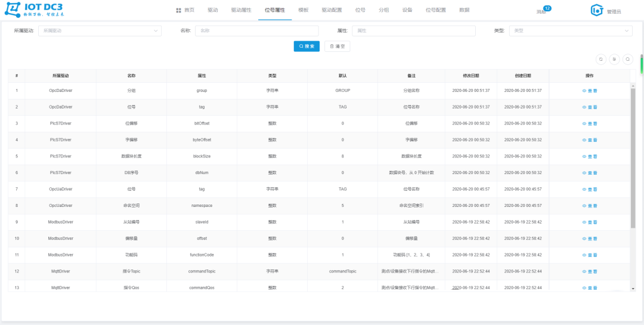
Task: Click the blue 搜索 button
Action: [x=306, y=46]
